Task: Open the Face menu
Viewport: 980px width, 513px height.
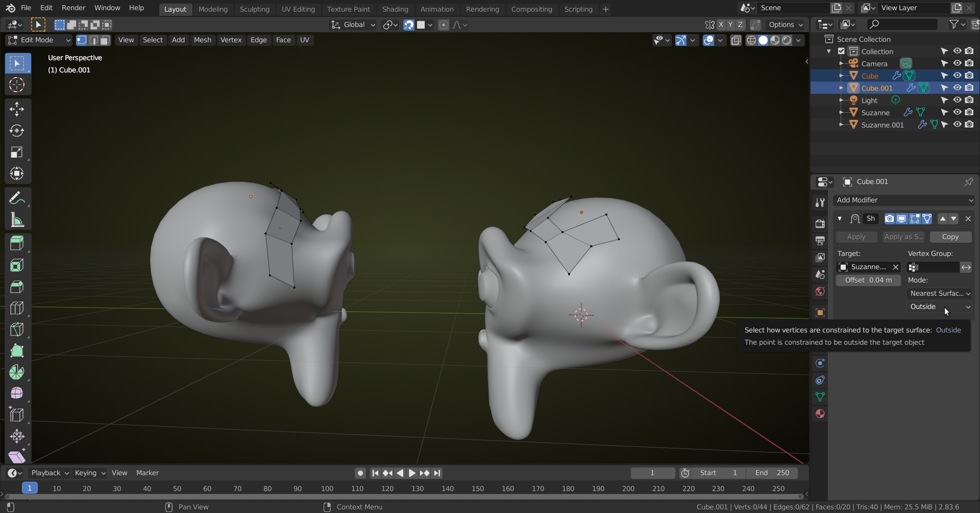Action: click(x=283, y=40)
